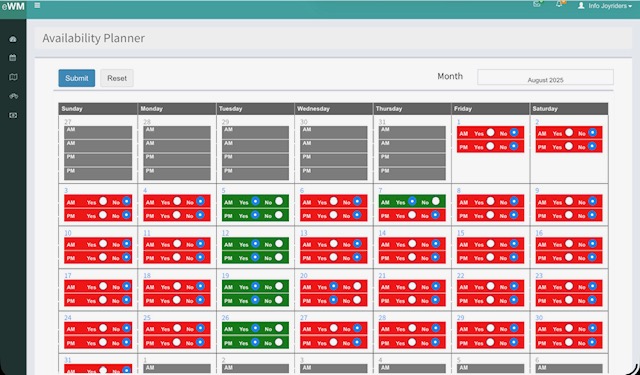Open the Month picker showing August 2025

tap(545, 77)
